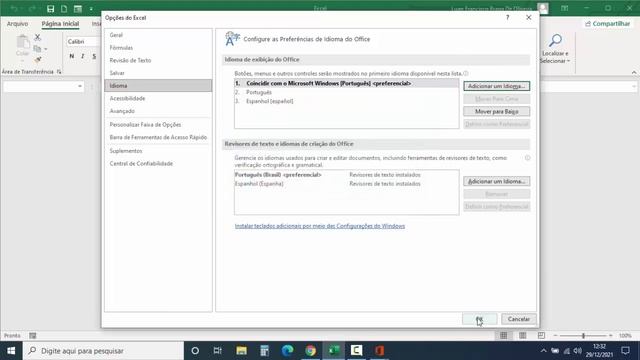Click Page Break Preview icon in status bar
Screen dimensions: 640x360
(x=541, y=336)
